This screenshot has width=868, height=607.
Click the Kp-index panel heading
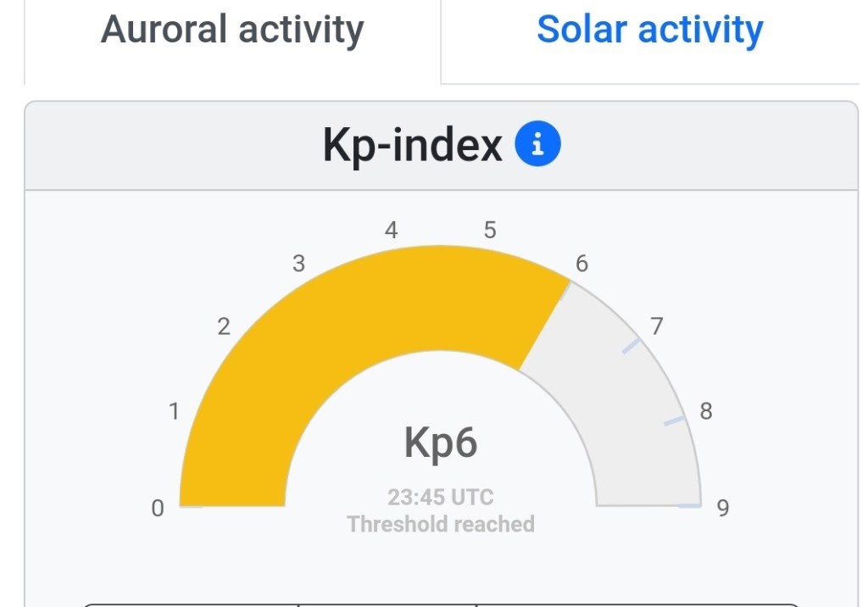coord(413,145)
